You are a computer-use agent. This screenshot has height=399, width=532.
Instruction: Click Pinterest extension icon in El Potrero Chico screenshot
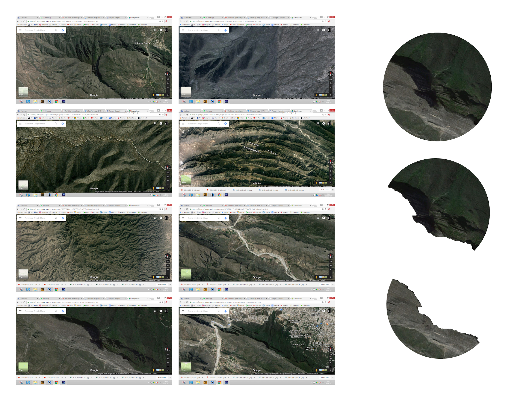166,21
